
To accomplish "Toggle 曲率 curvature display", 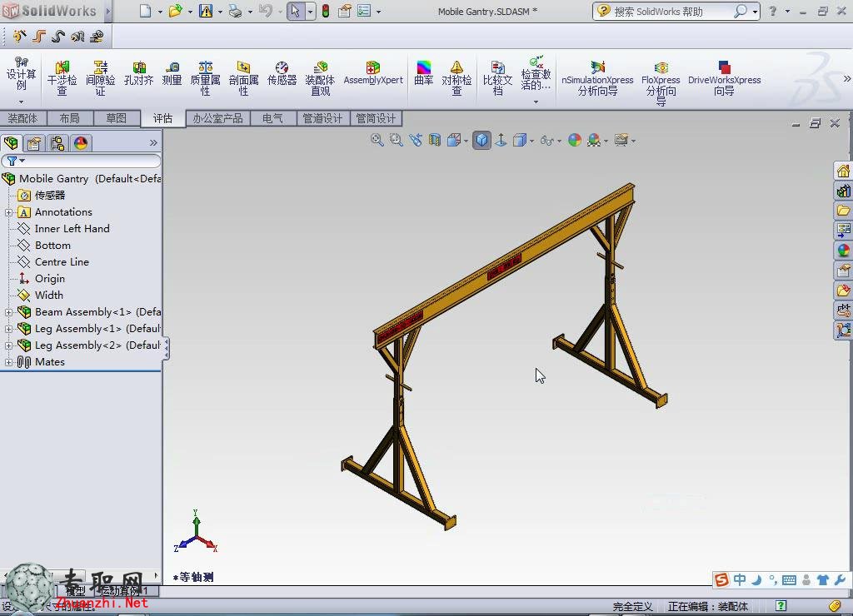I will click(424, 73).
